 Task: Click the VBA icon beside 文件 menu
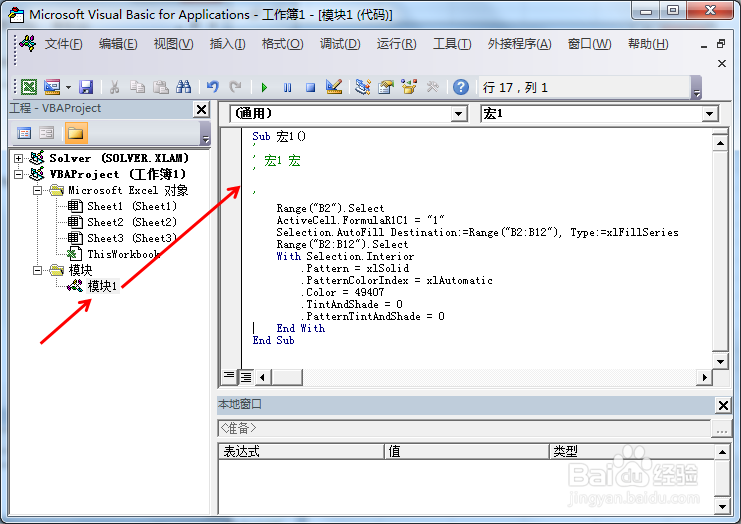[x=27, y=43]
